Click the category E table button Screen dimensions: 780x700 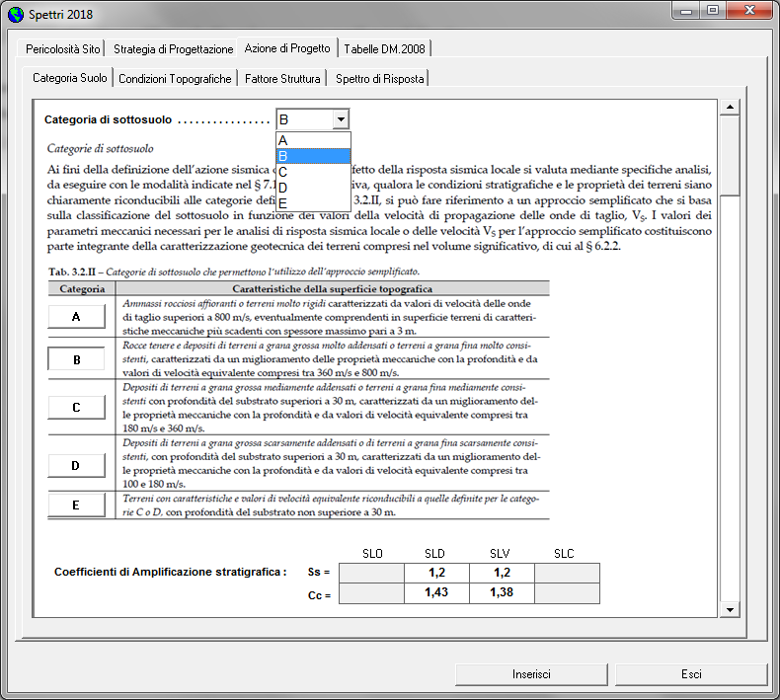pos(76,505)
